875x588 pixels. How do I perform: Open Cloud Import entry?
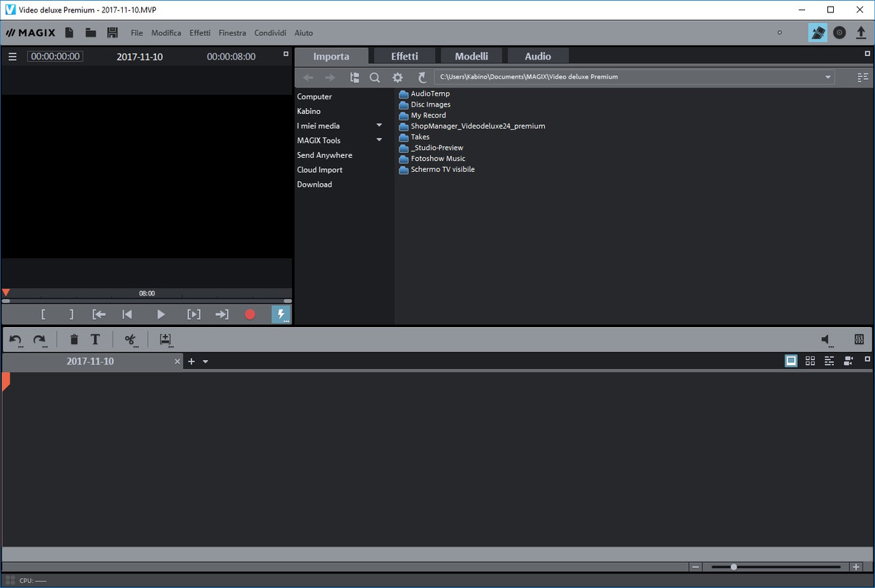(320, 170)
